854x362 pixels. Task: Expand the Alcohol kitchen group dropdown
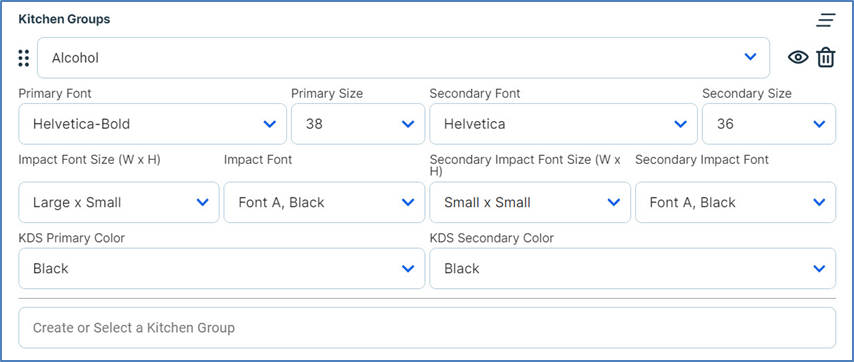coord(404,58)
